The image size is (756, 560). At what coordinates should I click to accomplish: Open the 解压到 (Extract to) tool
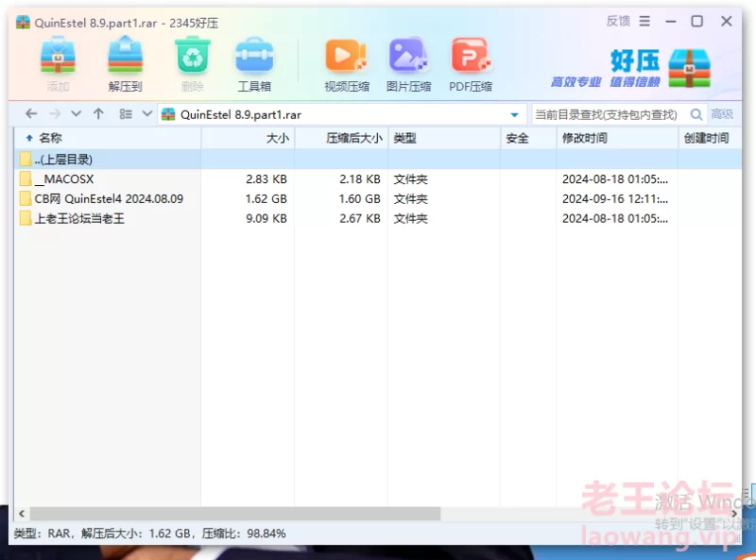[126, 64]
